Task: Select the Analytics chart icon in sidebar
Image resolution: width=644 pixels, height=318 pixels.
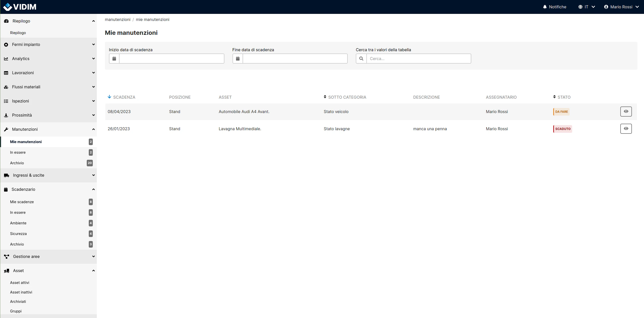Action: (x=6, y=59)
